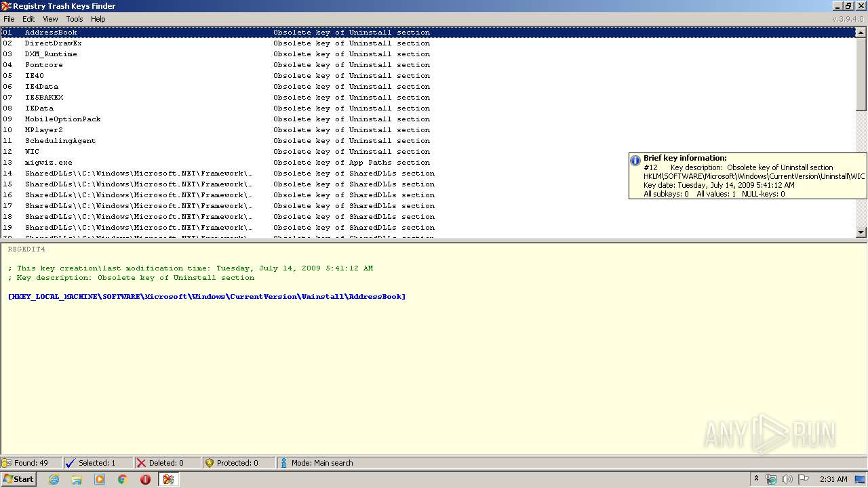Image resolution: width=868 pixels, height=488 pixels.
Task: Open the Edit menu
Action: tap(28, 19)
